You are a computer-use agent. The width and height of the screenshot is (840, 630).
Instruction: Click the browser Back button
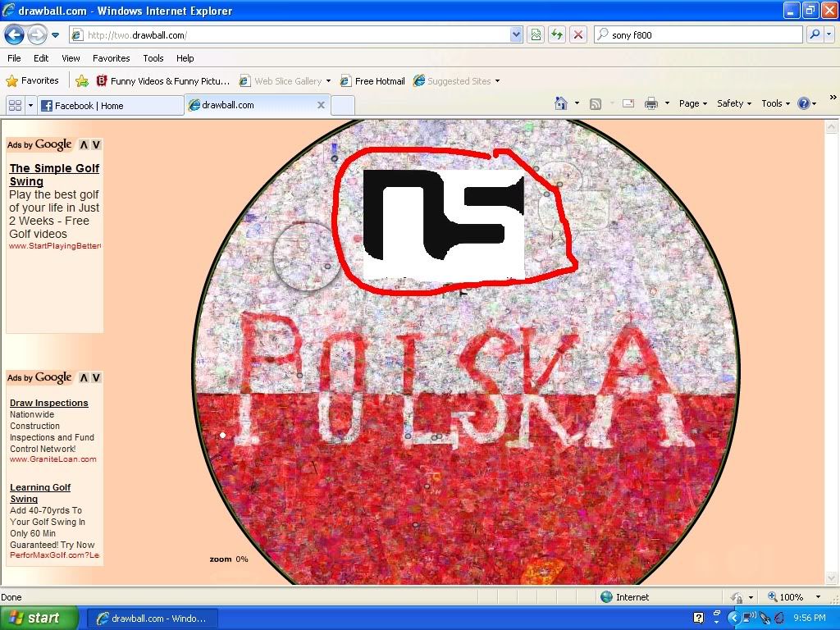[x=14, y=34]
